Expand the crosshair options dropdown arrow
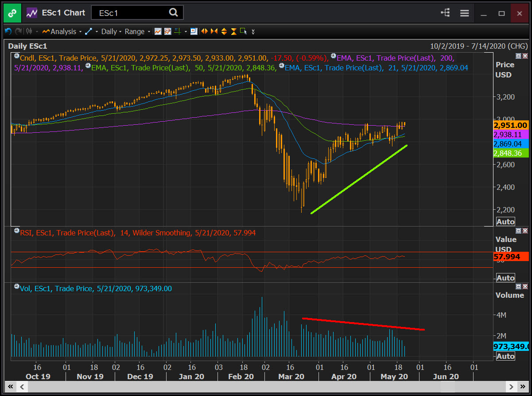 tap(186, 32)
